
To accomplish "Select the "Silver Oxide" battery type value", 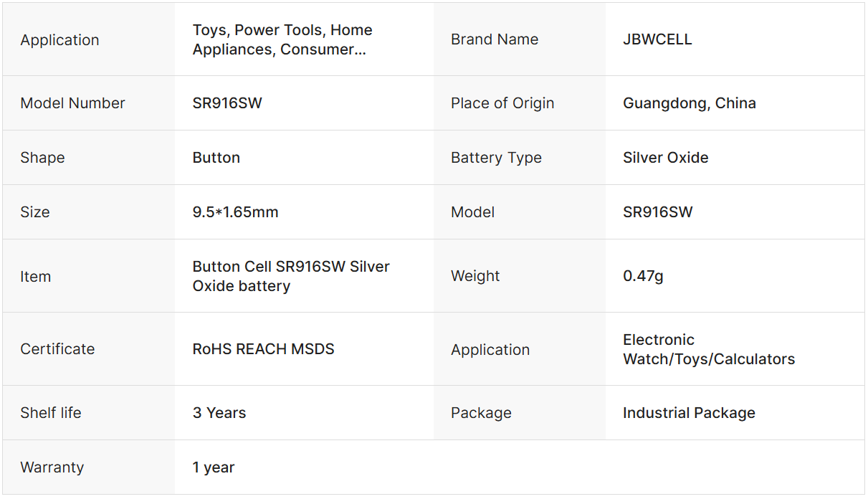I will pos(665,158).
